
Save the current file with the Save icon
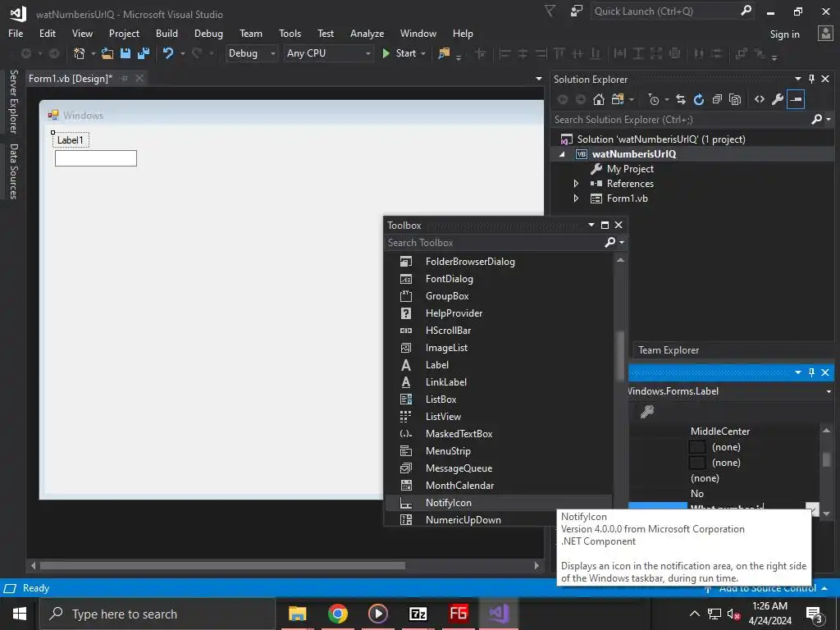[126, 53]
